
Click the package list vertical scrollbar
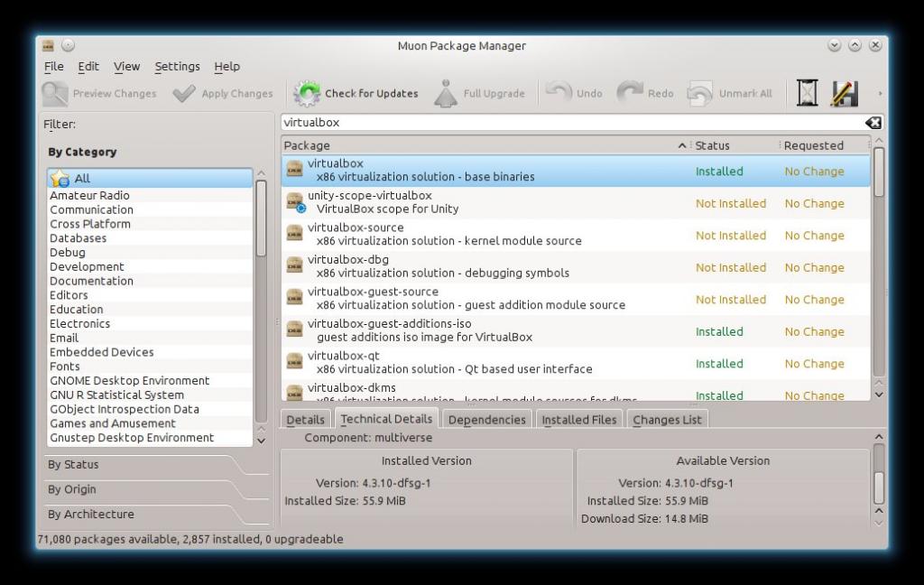pos(878,271)
